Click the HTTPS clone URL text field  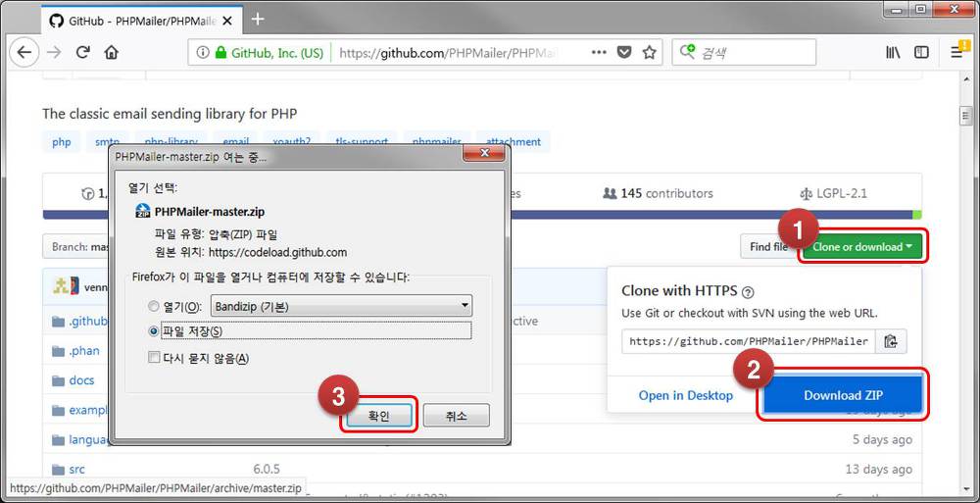coord(749,341)
